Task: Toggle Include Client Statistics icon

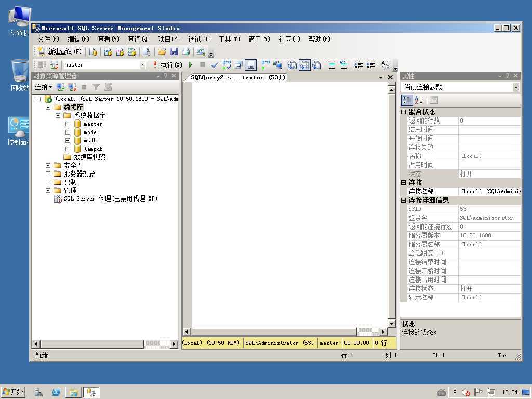Action: pyautogui.click(x=277, y=65)
